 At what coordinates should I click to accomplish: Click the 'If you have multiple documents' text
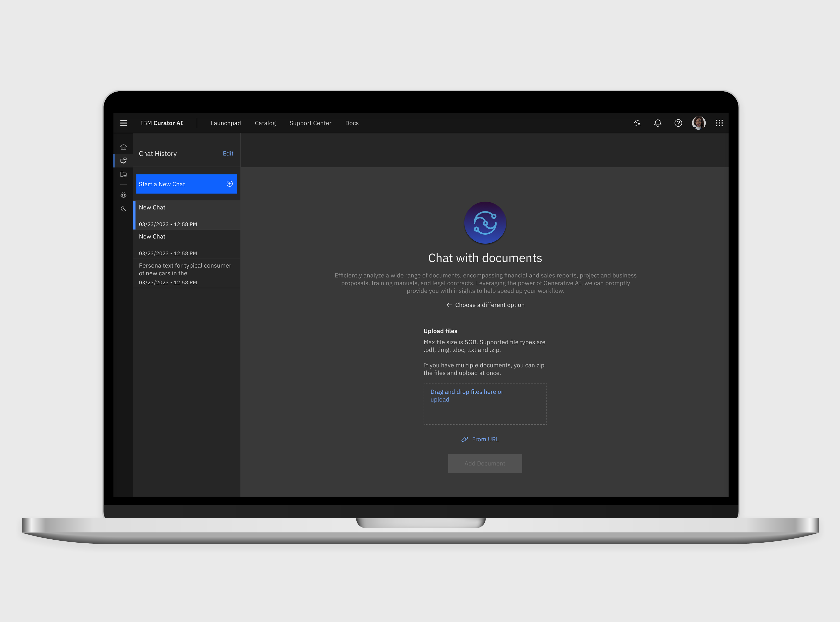484,369
